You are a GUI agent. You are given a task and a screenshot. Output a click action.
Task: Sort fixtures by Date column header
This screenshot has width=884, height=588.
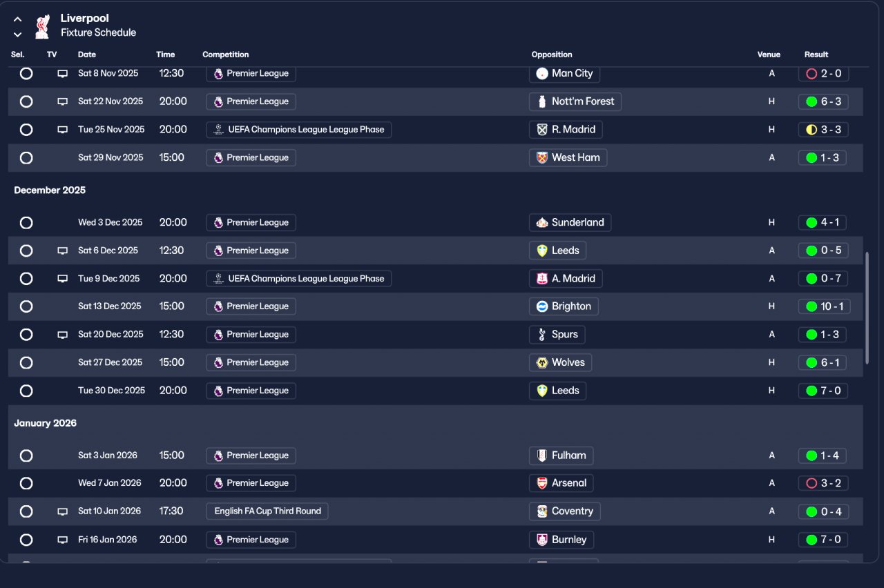tap(87, 55)
